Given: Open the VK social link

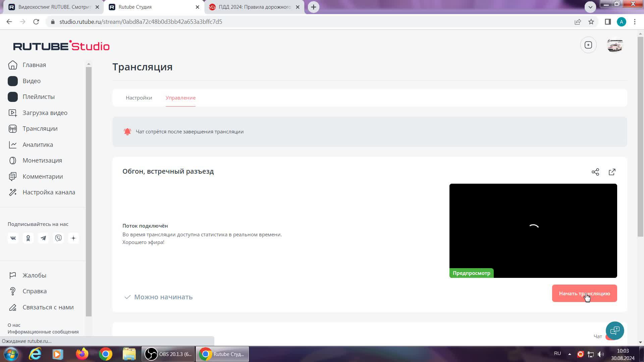Looking at the screenshot, I should pos(13,238).
